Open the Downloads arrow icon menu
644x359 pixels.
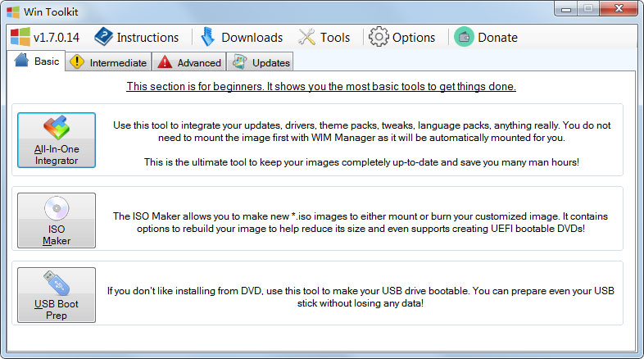[x=208, y=37]
